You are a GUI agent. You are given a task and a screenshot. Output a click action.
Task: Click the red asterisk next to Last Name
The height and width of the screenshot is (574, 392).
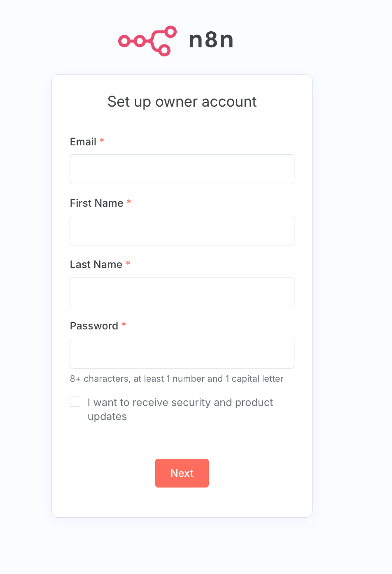pos(128,264)
